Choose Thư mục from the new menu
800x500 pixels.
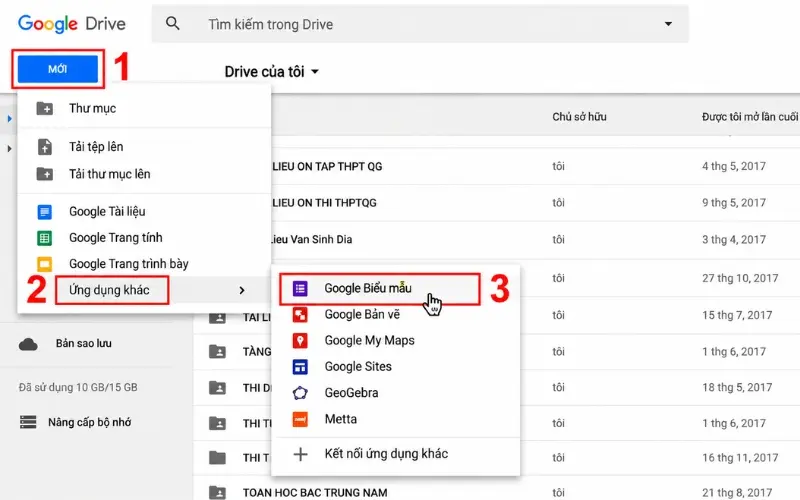click(x=144, y=109)
